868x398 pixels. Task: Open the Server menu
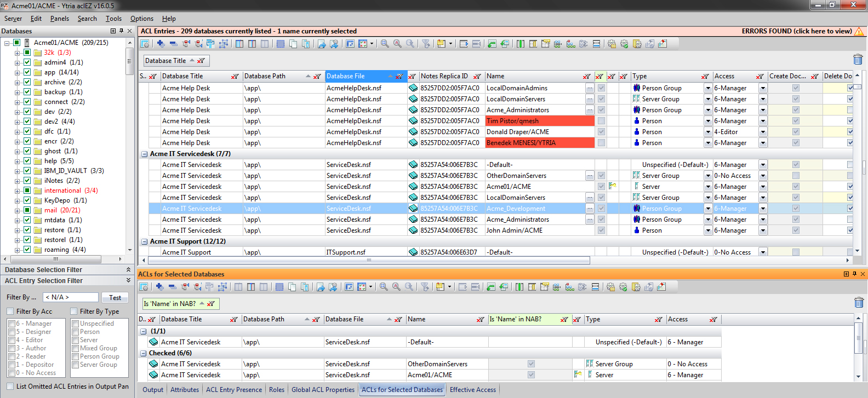point(13,19)
